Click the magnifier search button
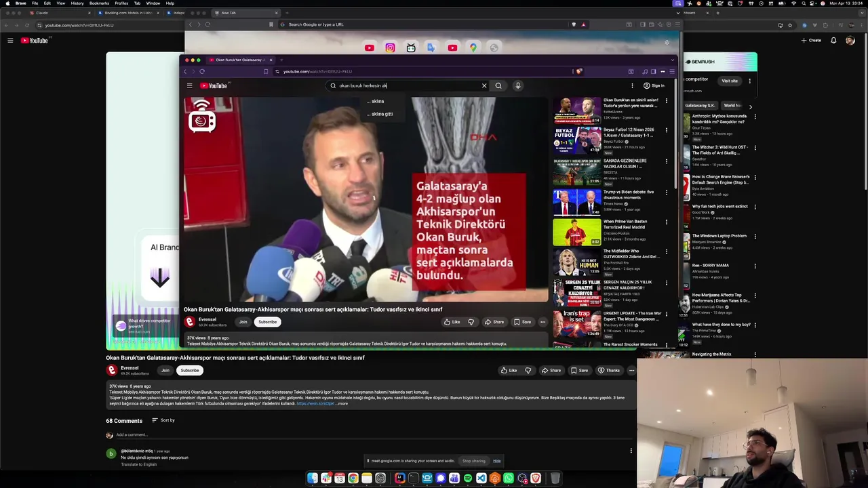 [x=498, y=85]
